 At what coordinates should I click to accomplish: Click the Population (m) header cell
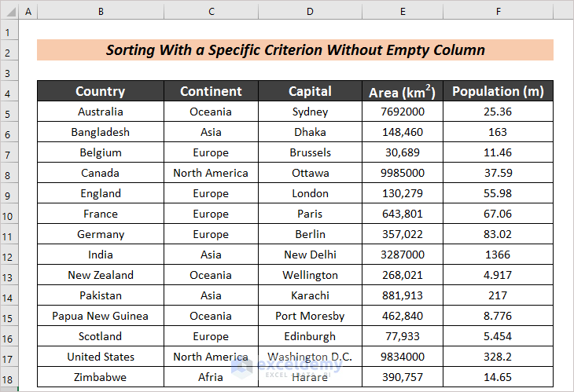498,91
